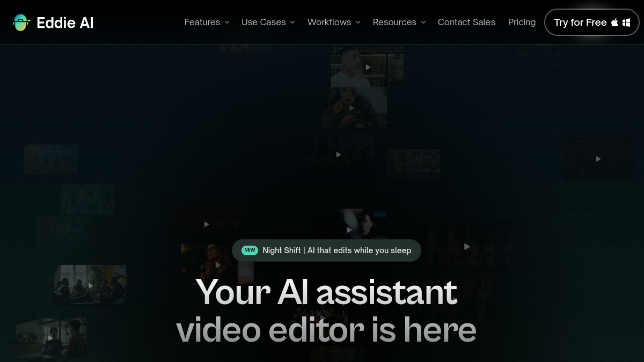Open the Night Shift announcement banner
644x362 pixels.
coord(326,250)
